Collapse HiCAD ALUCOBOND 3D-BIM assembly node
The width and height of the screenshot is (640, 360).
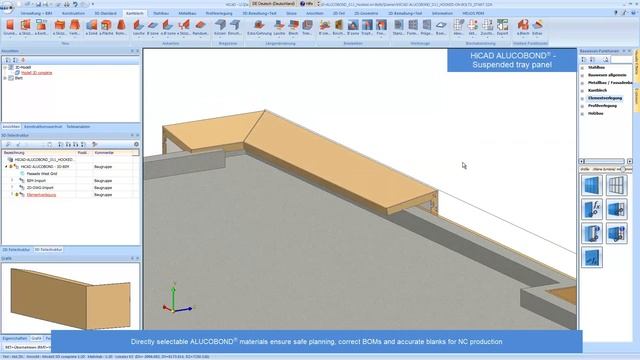(x=6, y=167)
